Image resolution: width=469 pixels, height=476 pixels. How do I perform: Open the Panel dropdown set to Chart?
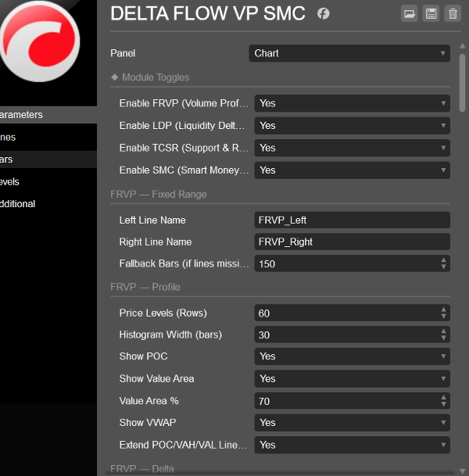coord(349,53)
